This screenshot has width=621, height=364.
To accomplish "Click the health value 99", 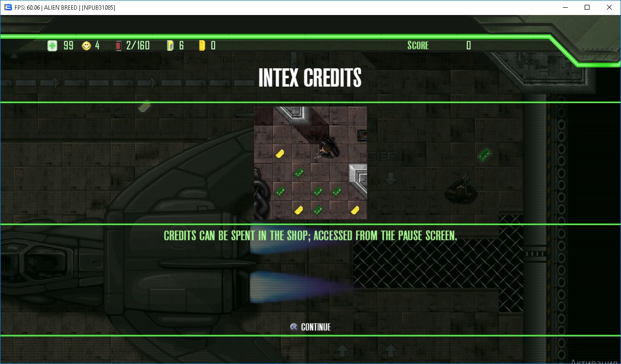I will point(68,45).
